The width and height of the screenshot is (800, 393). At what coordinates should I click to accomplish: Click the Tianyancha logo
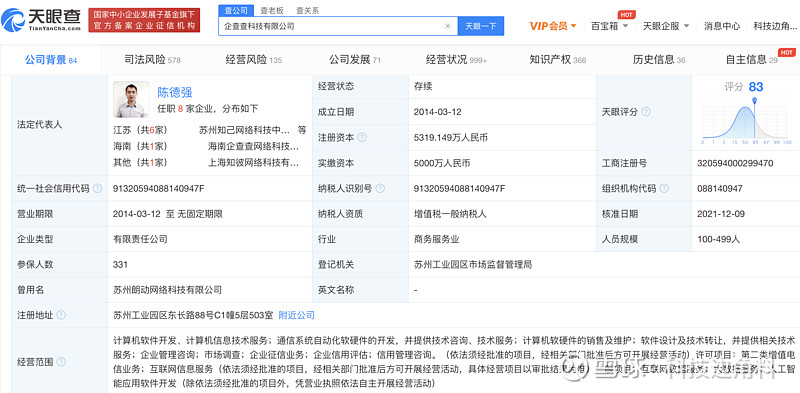point(41,19)
